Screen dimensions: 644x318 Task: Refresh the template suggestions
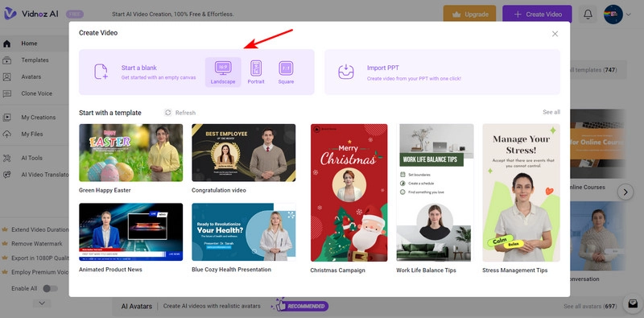[x=180, y=113]
